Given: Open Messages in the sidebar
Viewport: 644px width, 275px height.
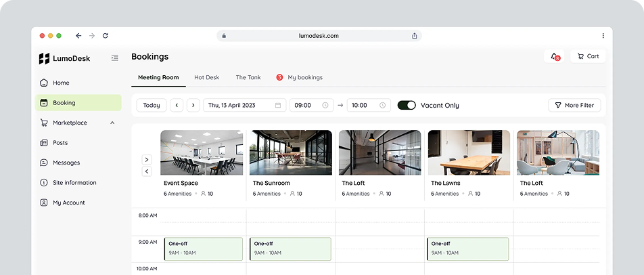Looking at the screenshot, I should click(x=66, y=163).
